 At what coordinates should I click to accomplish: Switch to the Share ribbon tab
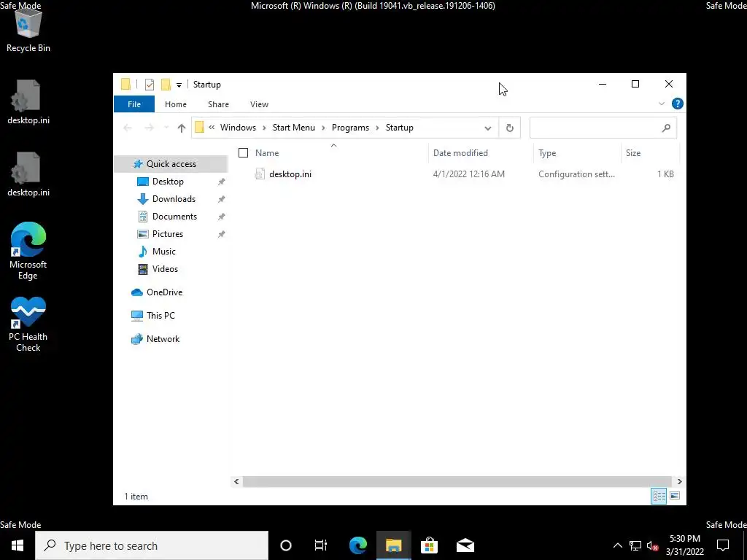click(x=218, y=104)
